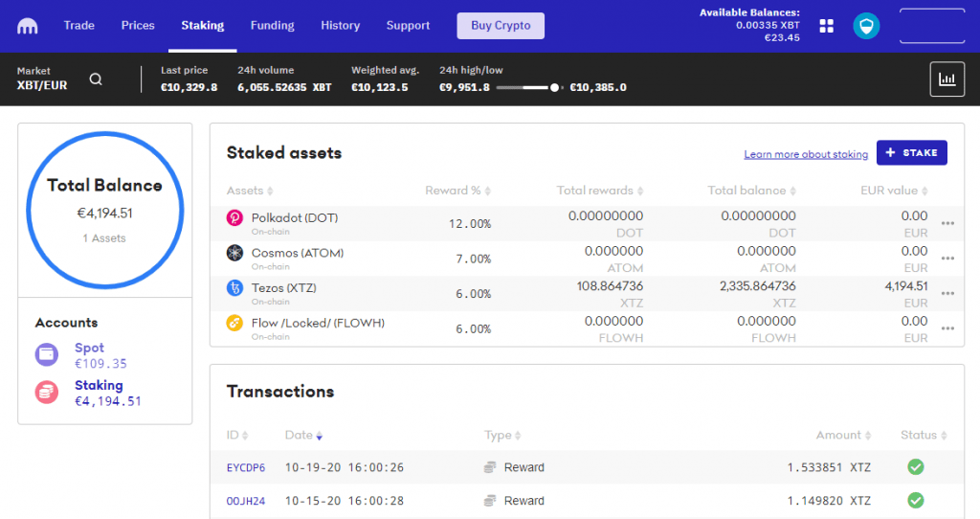The image size is (980, 519).
Task: Click the STAKE button
Action: 912,152
